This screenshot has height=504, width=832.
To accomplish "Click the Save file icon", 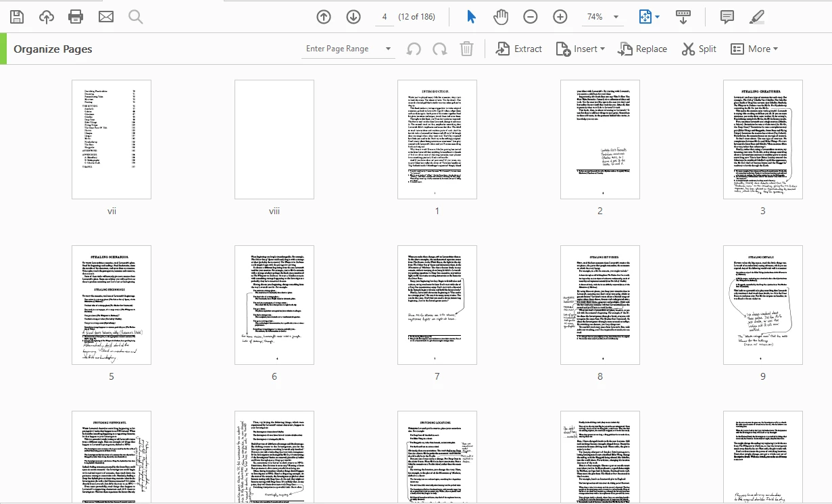I will click(17, 17).
